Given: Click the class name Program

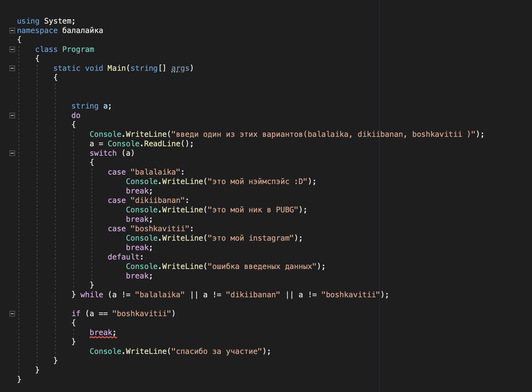Looking at the screenshot, I should click(x=78, y=49).
